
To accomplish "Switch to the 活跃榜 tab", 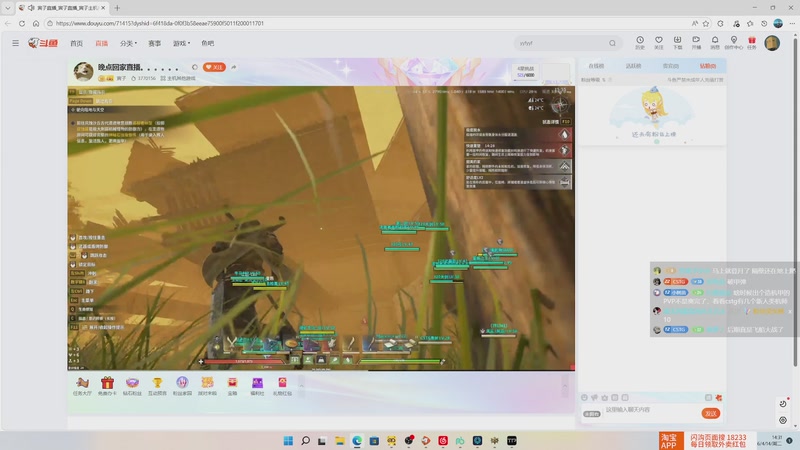I will (x=633, y=66).
